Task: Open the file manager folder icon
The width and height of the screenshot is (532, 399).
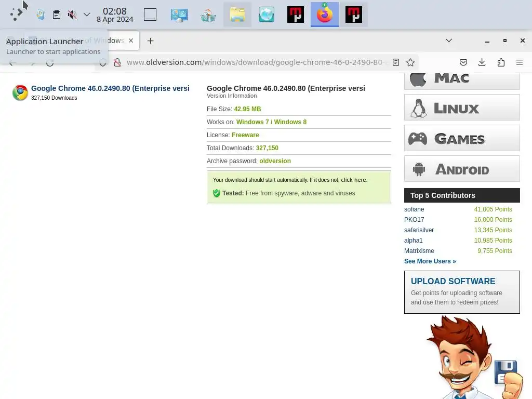Action: tap(237, 15)
